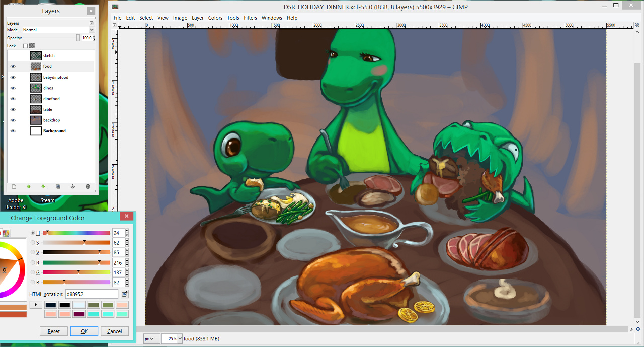Open the Windows menu
This screenshot has height=347, width=644.
[x=272, y=18]
